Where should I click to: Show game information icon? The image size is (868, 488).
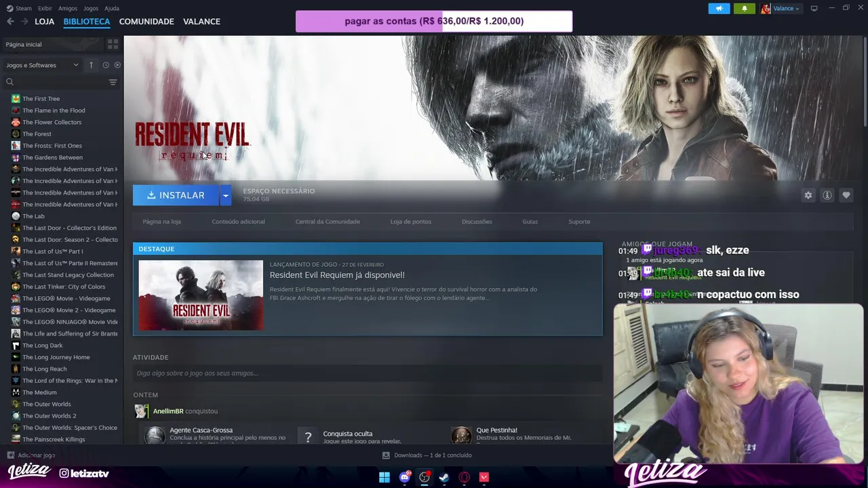click(827, 195)
